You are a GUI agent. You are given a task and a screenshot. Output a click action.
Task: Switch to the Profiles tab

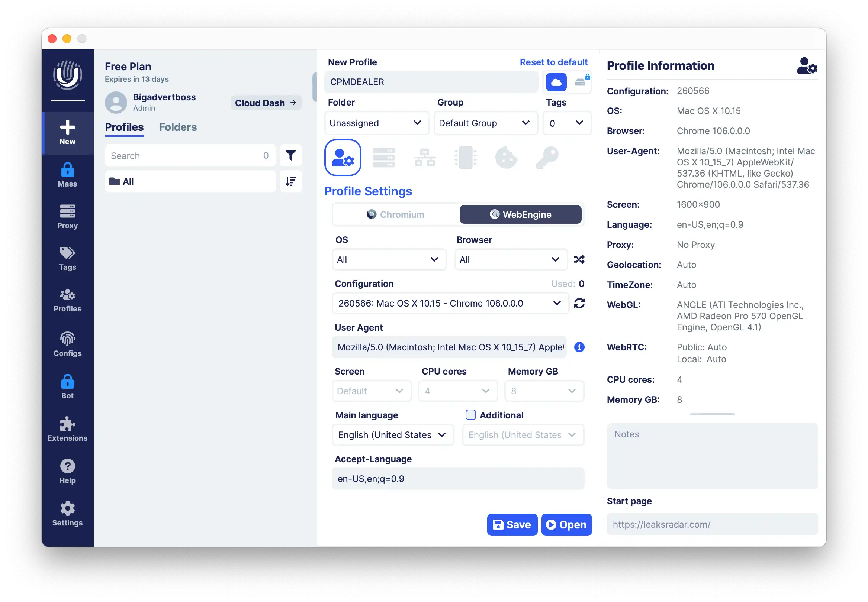(x=124, y=127)
